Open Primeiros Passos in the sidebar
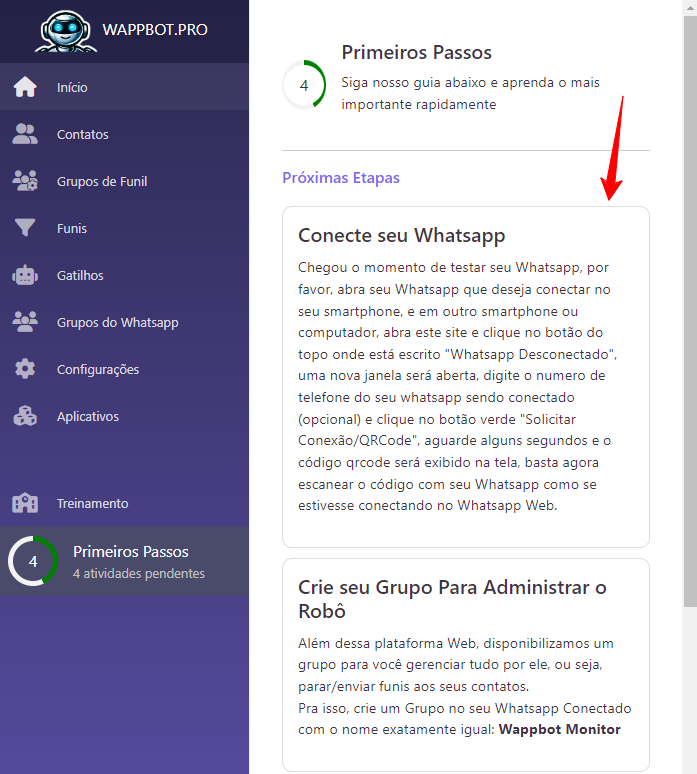This screenshot has width=697, height=774. click(124, 561)
